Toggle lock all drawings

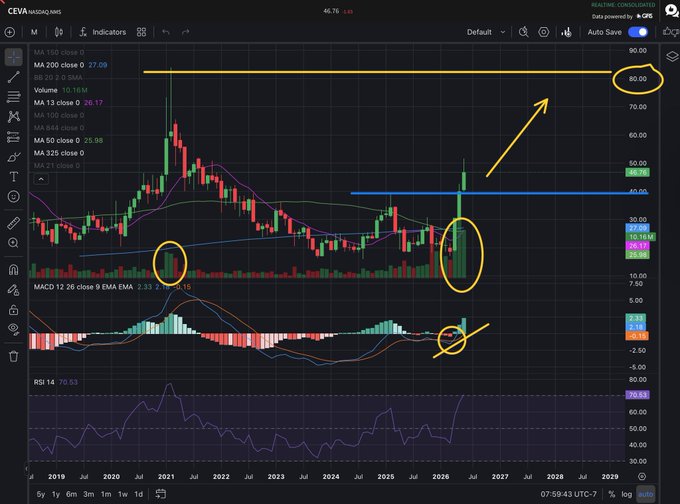click(13, 310)
